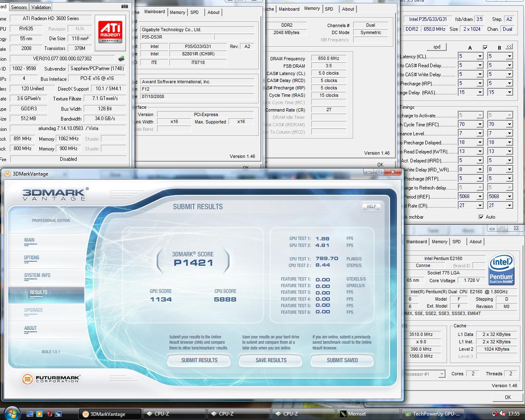Go to OPTIONS in 3DMark Vantage sidebar
Viewport: 525px width, 420px height.
point(32,258)
